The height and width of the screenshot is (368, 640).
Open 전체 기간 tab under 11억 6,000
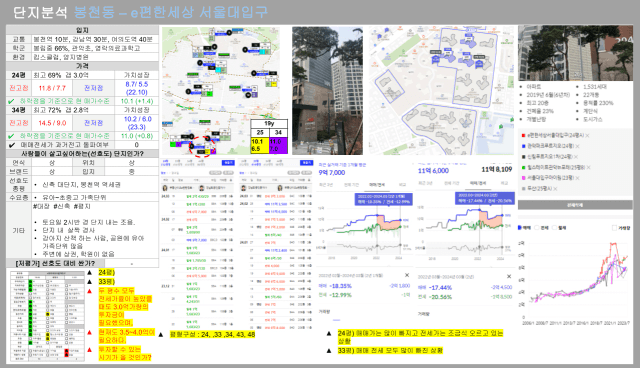452,183
